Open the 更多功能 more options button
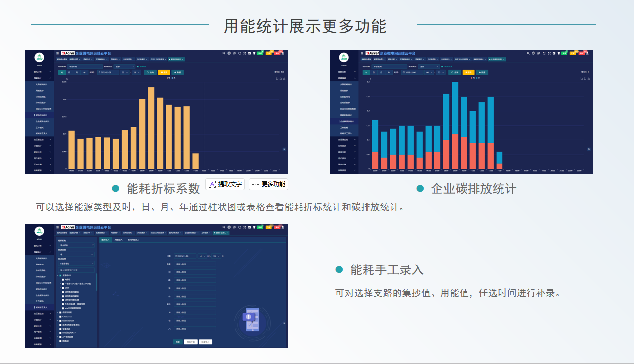The height and width of the screenshot is (364, 634). [268, 184]
